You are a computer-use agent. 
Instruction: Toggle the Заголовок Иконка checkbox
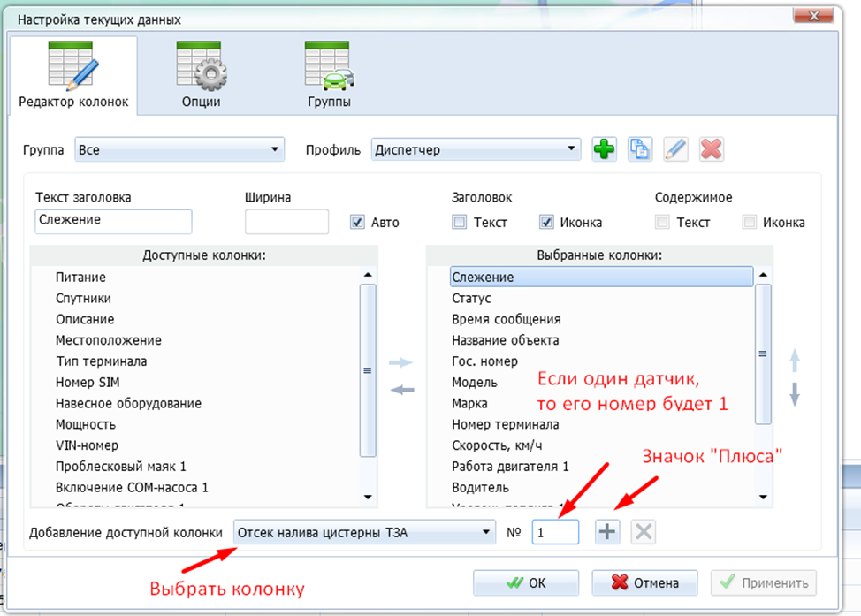(546, 223)
